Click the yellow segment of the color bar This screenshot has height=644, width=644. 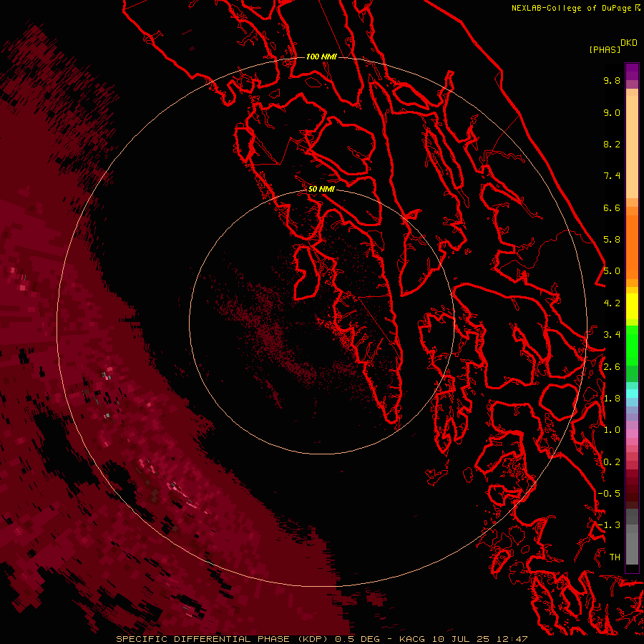(x=632, y=306)
